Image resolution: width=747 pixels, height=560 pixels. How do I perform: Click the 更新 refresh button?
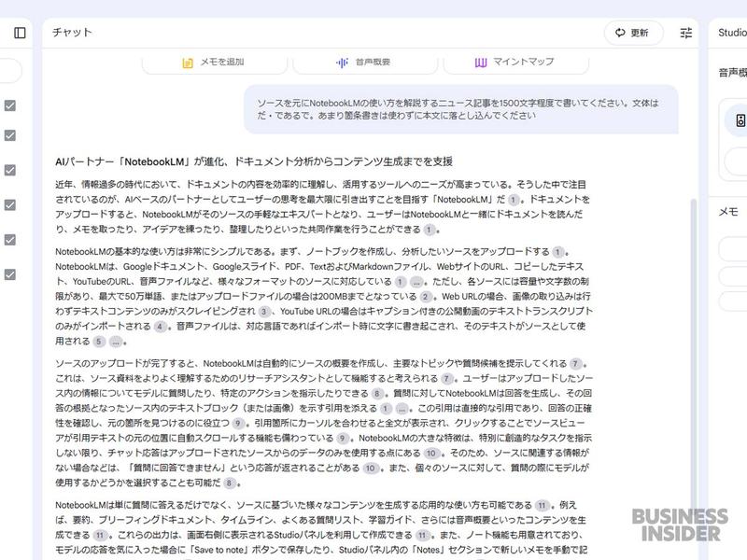[x=633, y=33]
